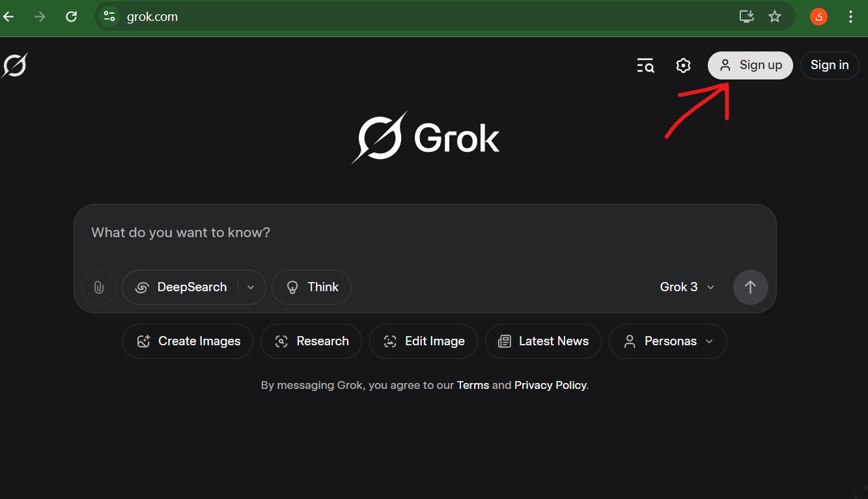The image size is (868, 499).
Task: Submit the message with the up arrow button
Action: pos(750,287)
